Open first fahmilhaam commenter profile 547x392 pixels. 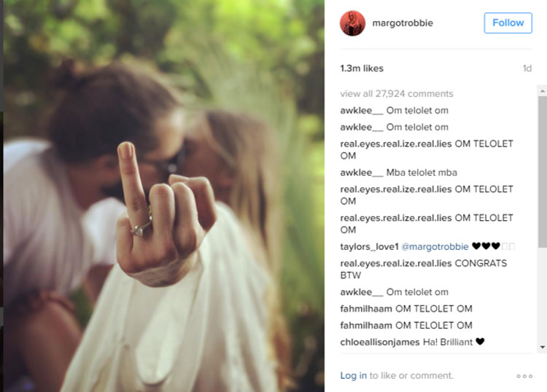366,309
